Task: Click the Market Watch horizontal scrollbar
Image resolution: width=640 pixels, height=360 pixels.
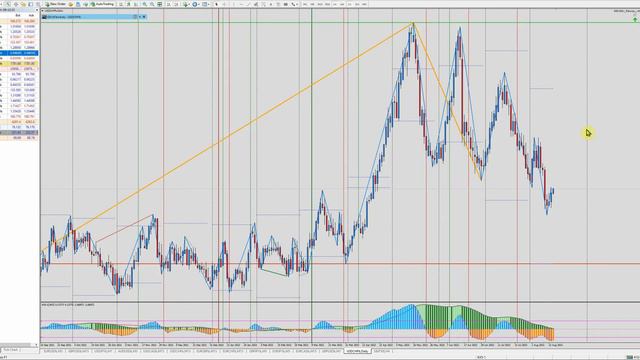Action: (x=18, y=345)
